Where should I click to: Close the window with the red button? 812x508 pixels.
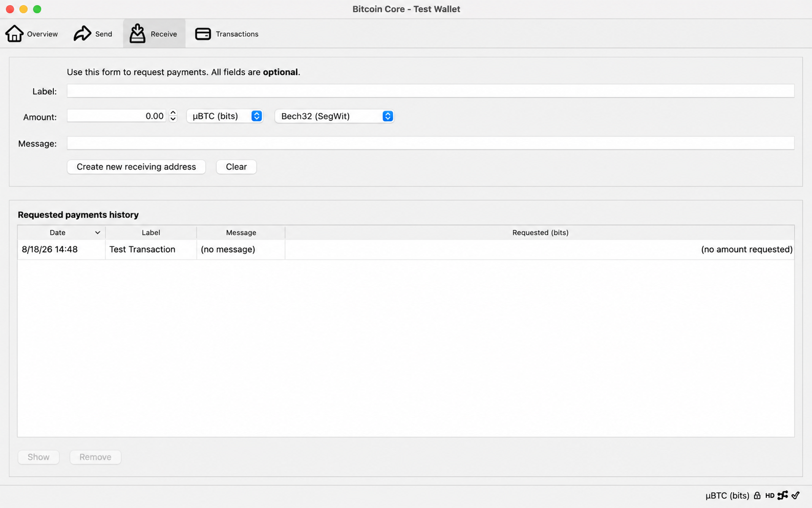tap(10, 9)
